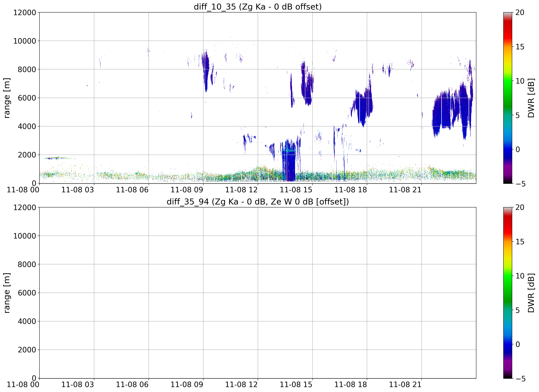This screenshot has height=392, width=539.
Task: Pick the green band of the diff_10_35 colorbar
Action: click(508, 93)
